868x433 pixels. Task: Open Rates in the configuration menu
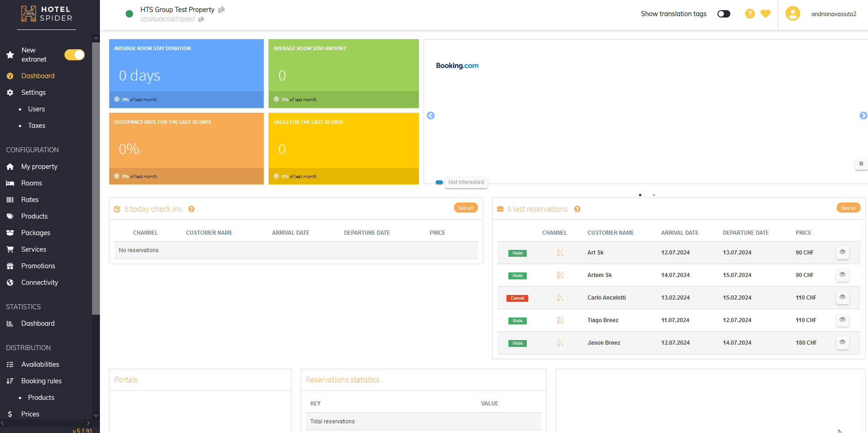30,200
